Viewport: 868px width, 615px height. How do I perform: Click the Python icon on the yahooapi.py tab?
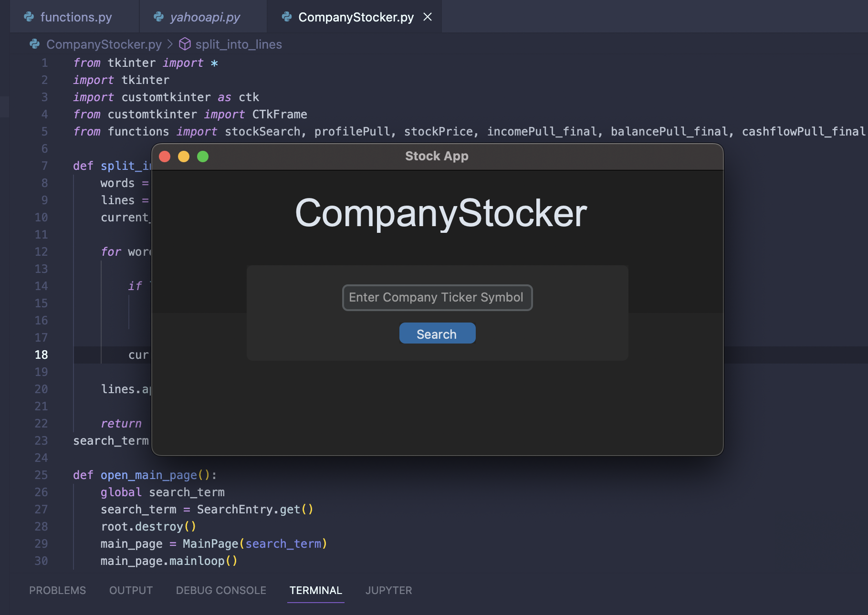[157, 17]
